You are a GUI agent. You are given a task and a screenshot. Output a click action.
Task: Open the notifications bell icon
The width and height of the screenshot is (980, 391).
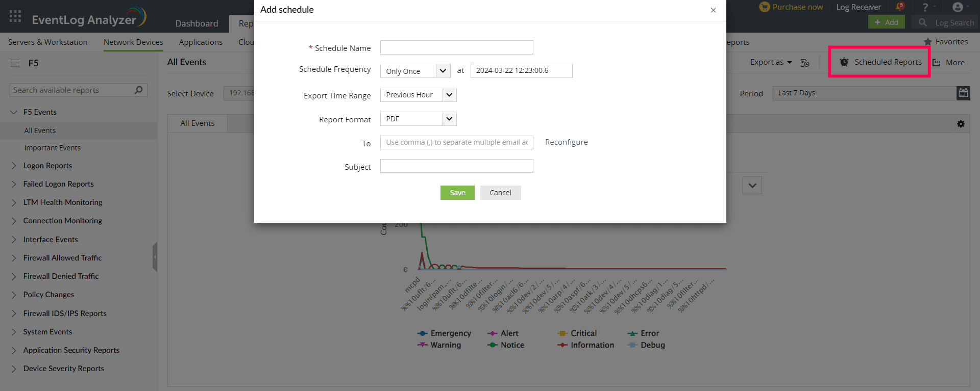click(x=900, y=7)
